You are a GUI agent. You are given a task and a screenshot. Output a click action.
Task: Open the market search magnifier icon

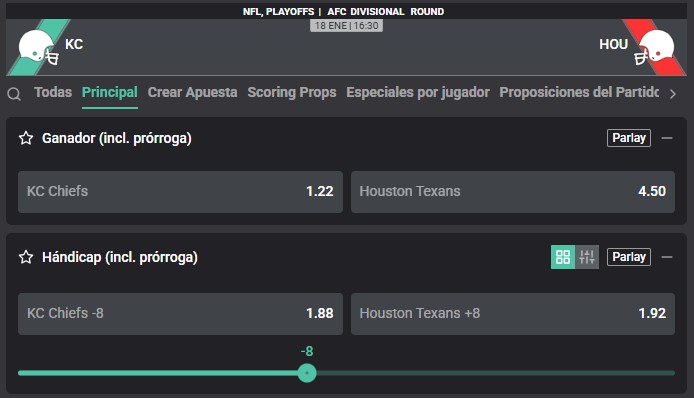(14, 94)
